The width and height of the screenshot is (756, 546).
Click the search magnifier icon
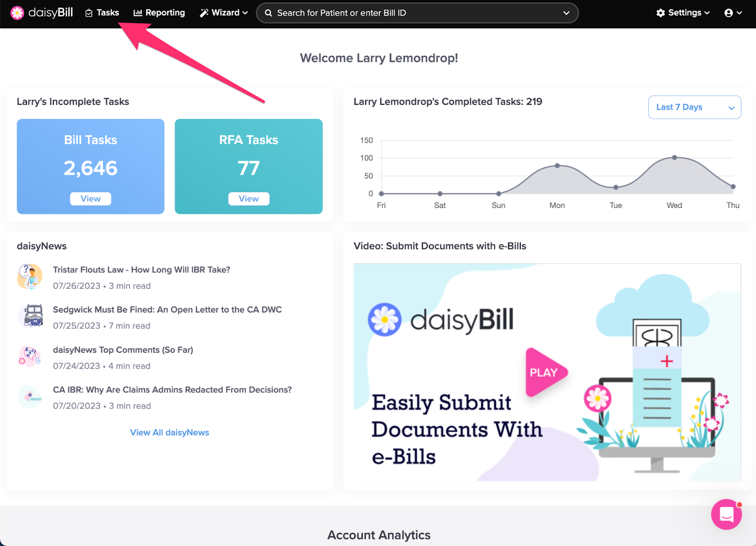click(x=268, y=13)
